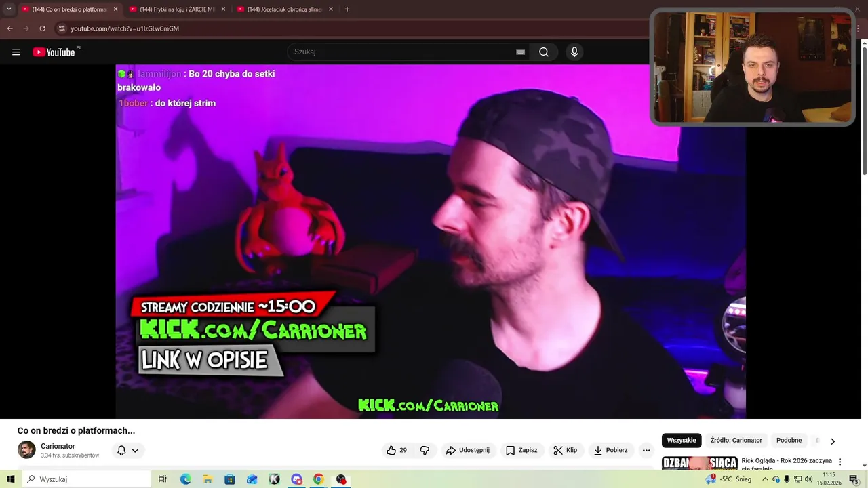This screenshot has height=488, width=868.
Task: Click the 'Zapisz' save button
Action: 521,450
